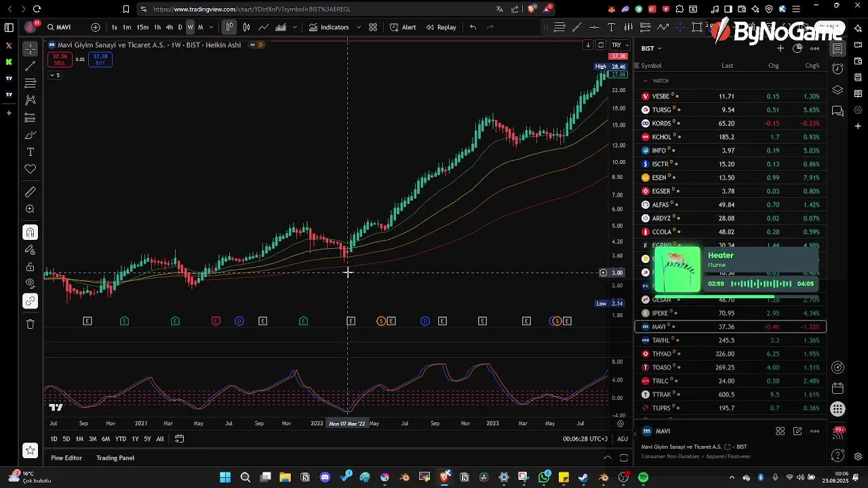Image resolution: width=868 pixels, height=488 pixels.
Task: Open indicator templates grid
Action: coord(373,27)
